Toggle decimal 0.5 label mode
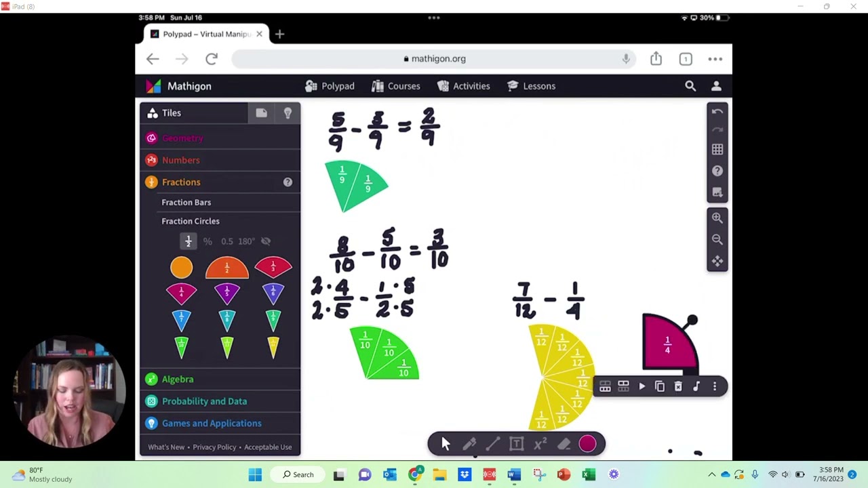Screen dimensions: 868x488 (227, 241)
